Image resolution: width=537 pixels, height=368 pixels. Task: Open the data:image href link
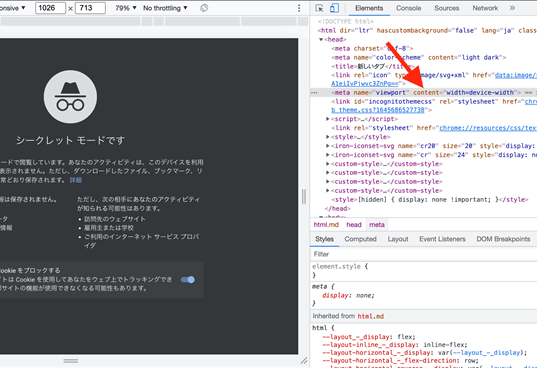[516, 75]
